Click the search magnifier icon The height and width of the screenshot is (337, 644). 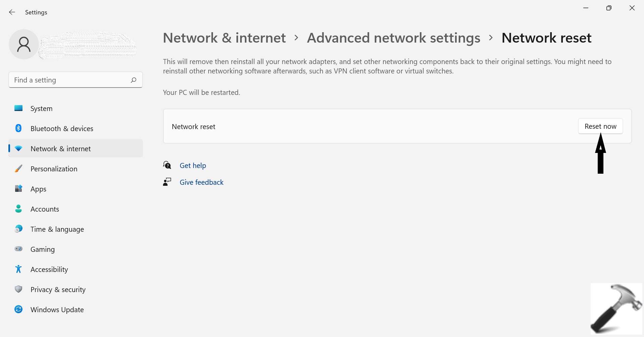(x=133, y=80)
